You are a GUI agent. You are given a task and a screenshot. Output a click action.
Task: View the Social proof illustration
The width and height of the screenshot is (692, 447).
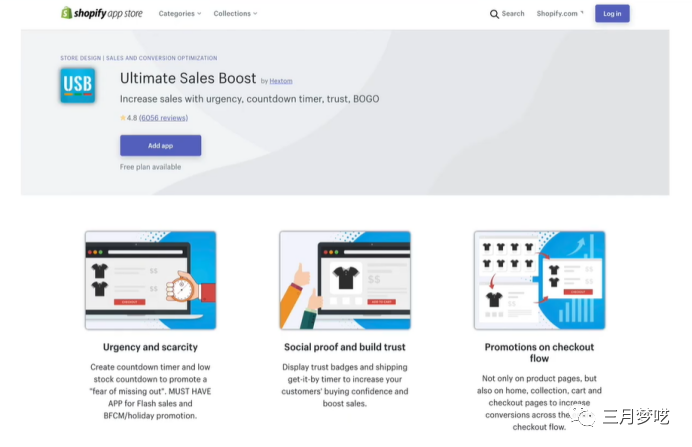point(345,280)
